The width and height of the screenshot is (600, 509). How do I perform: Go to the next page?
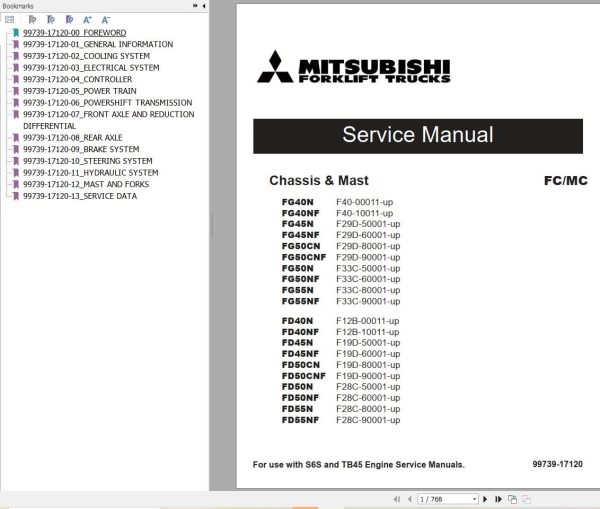pos(485,499)
